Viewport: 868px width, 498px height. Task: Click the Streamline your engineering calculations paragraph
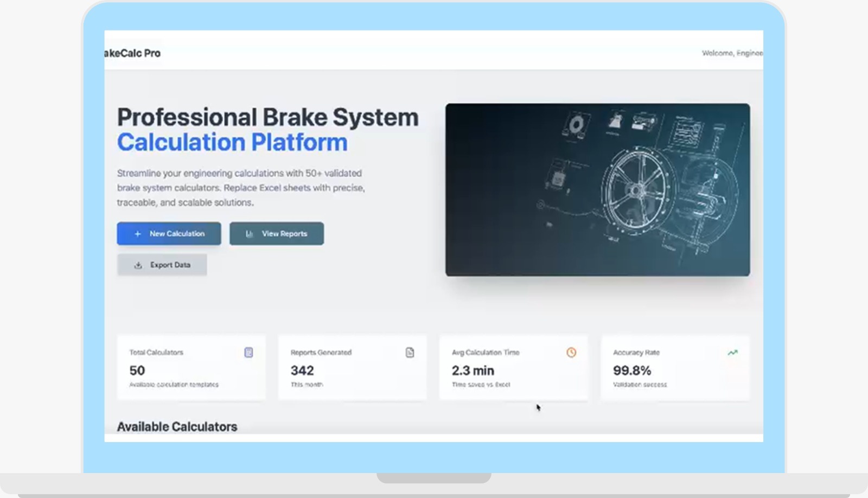241,188
